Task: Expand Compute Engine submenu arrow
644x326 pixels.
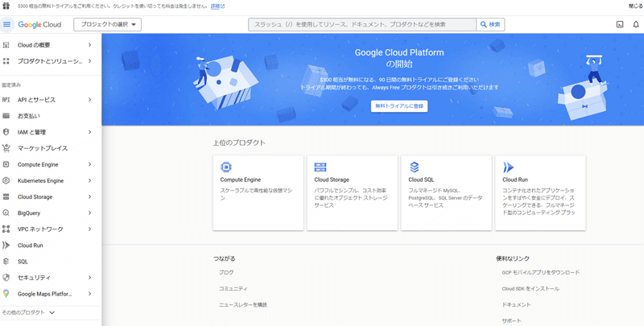Action: 90,165
